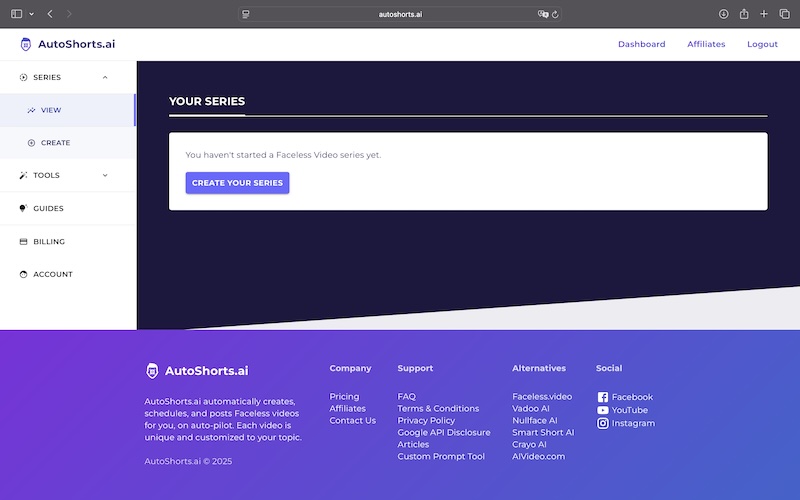Click the autoshorts.ai address bar
Image resolution: width=800 pixels, height=500 pixels.
(x=400, y=14)
